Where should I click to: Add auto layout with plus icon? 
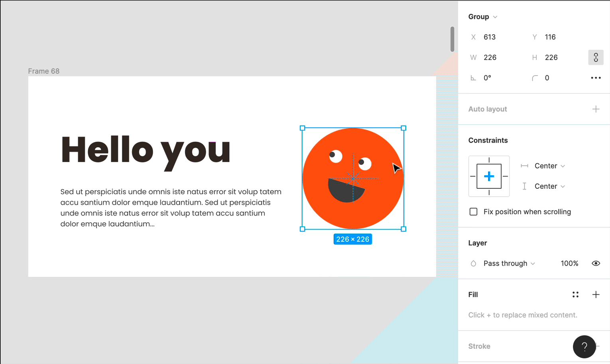[x=596, y=109]
